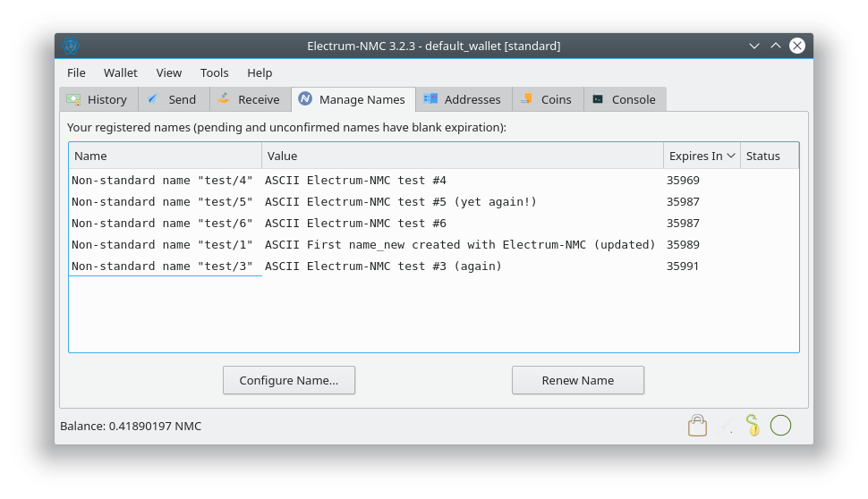
Task: Go to the Receive tab
Action: click(x=250, y=99)
